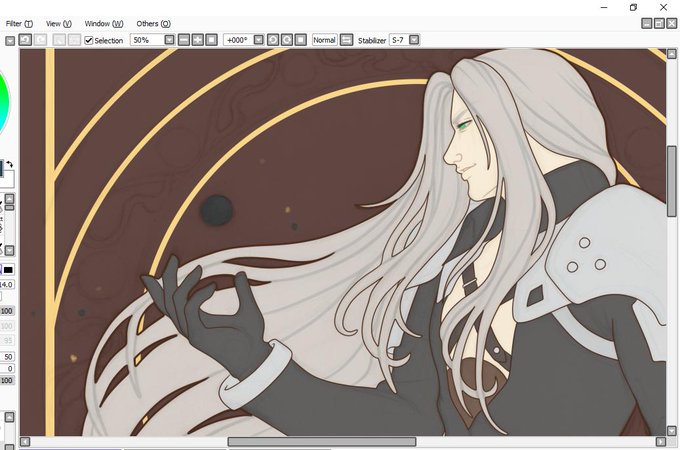Minimize the application window
Viewport: 680px width, 450px height.
point(604,7)
